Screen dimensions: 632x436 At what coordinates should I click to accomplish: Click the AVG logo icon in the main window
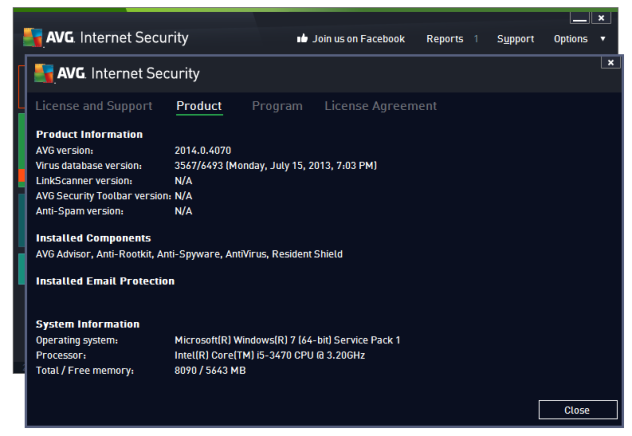[x=33, y=37]
